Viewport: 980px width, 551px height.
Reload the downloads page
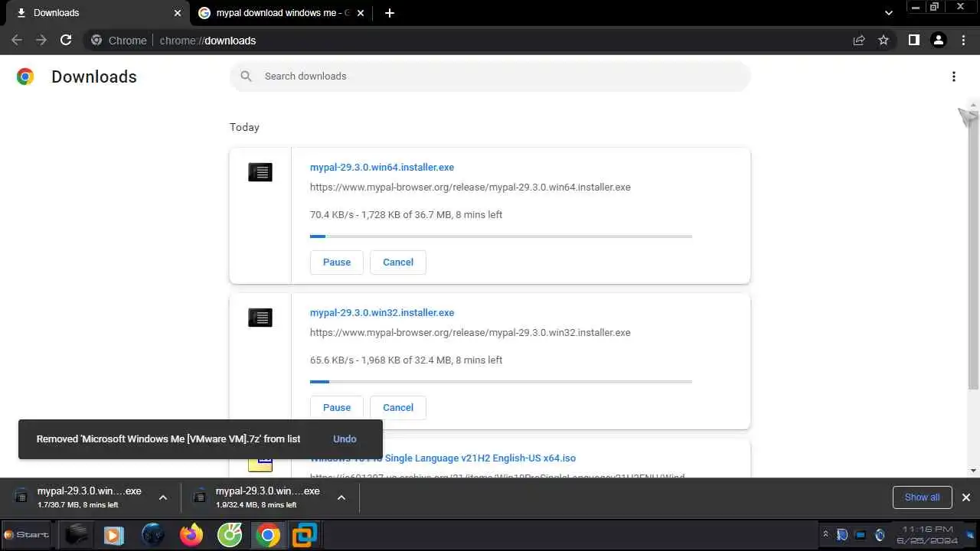click(66, 41)
